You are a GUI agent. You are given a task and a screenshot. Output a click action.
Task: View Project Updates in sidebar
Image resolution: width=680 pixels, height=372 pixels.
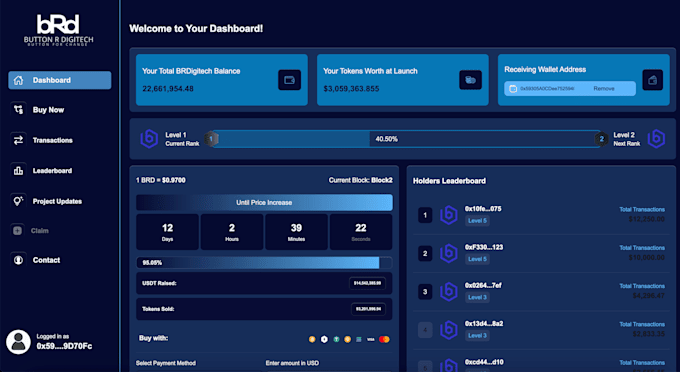coord(57,202)
